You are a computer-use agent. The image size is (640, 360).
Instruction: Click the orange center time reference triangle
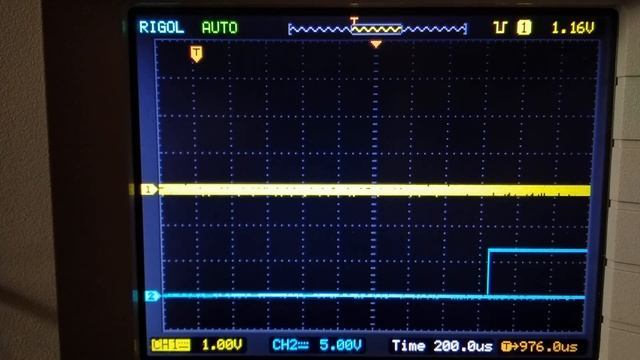[376, 44]
